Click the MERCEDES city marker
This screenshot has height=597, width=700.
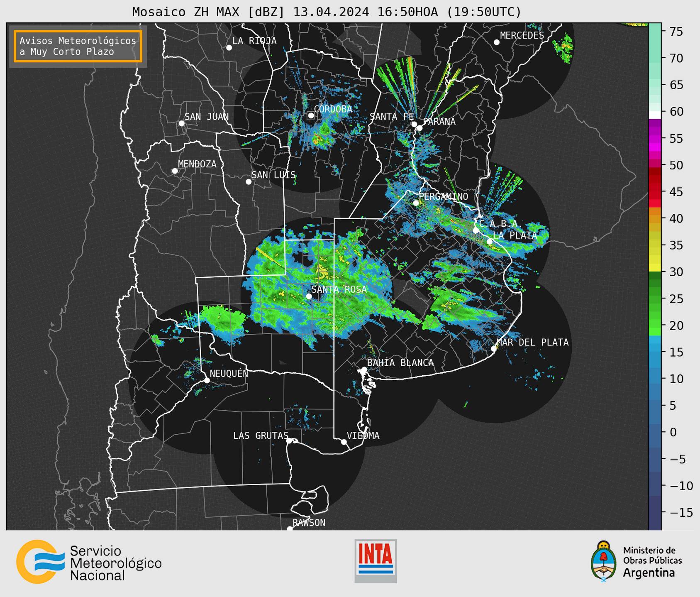pyautogui.click(x=497, y=42)
